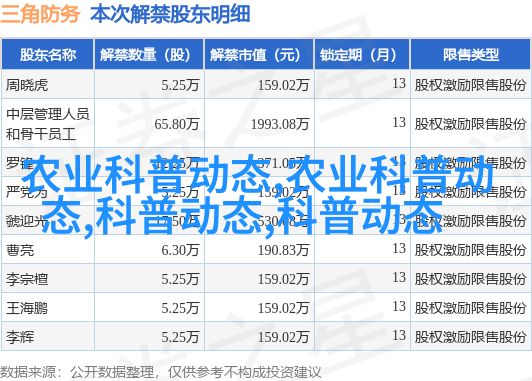Click 股权激励限售股份 in 周晓虎 row
532x381 pixels.
click(470, 85)
